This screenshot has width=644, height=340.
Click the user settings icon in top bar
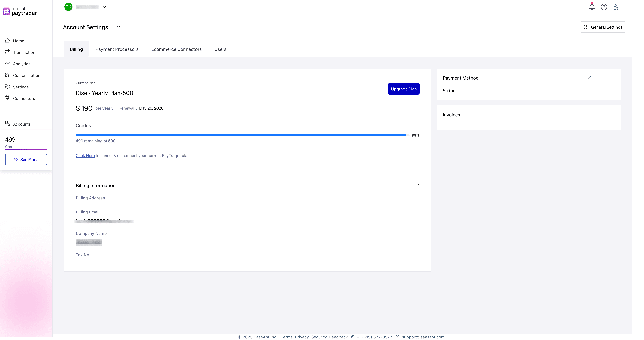(x=616, y=7)
